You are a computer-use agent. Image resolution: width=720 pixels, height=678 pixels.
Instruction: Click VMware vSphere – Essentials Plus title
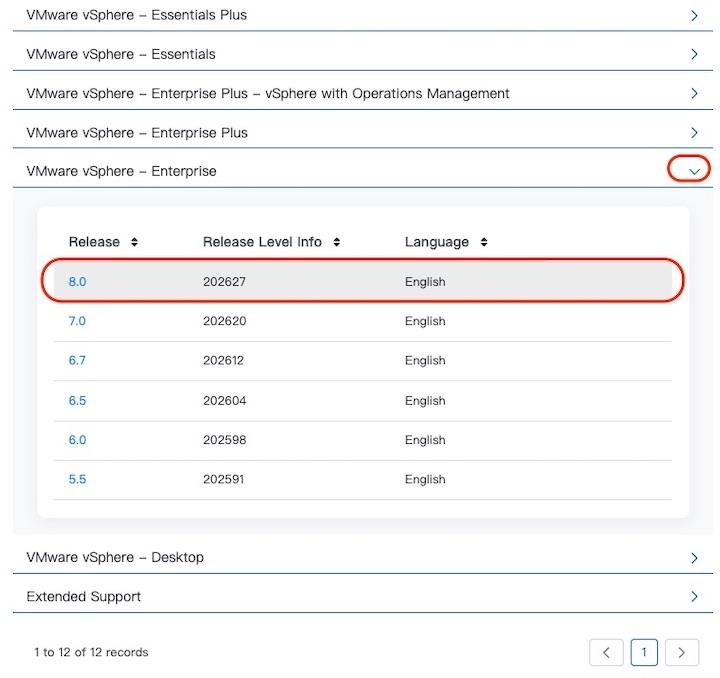[x=136, y=15]
